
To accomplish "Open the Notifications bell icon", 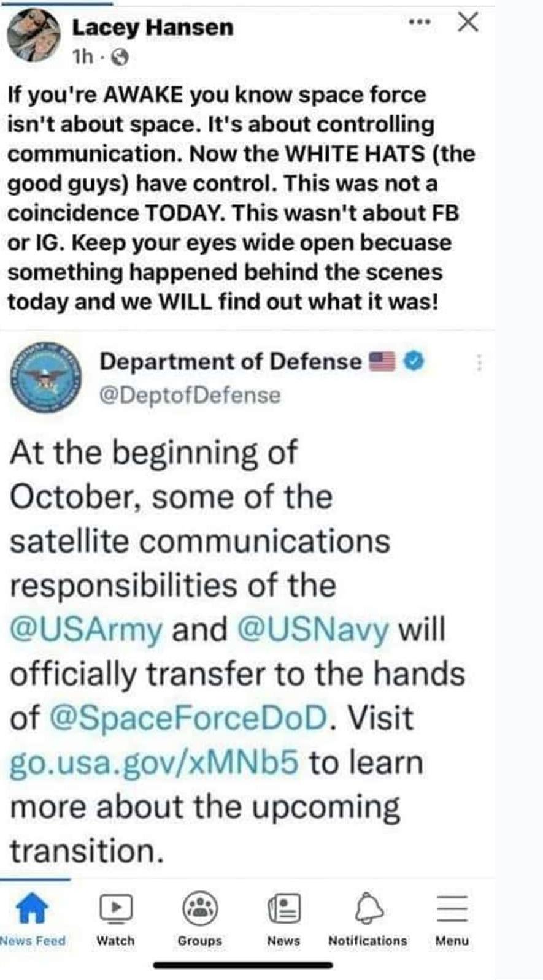I will coord(368,908).
